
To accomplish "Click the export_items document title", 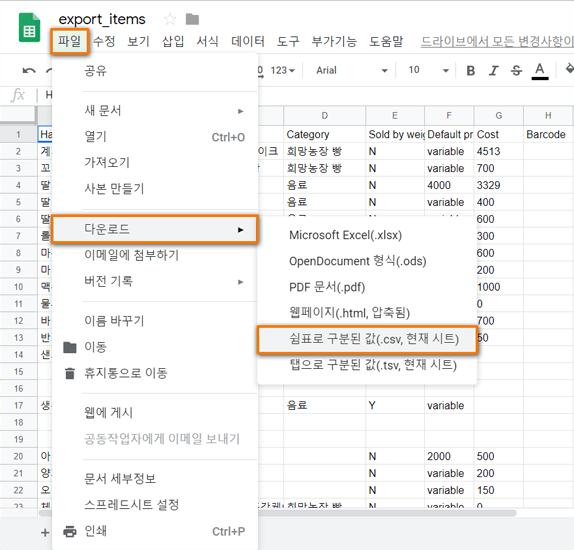I will click(102, 19).
